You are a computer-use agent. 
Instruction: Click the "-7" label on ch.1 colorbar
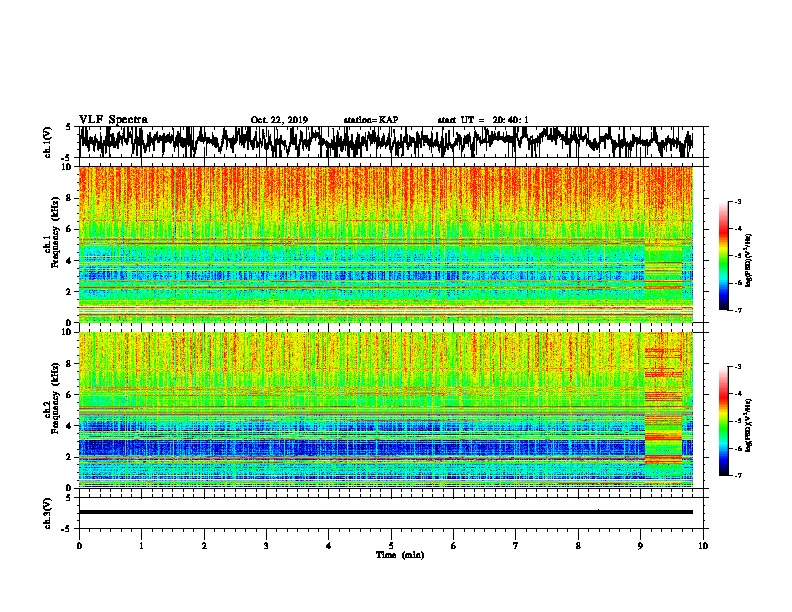(738, 310)
